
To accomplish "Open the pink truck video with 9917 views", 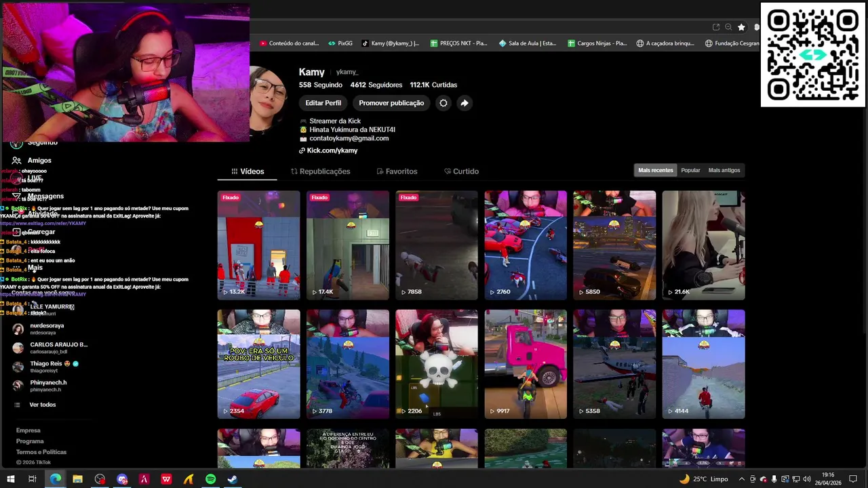I will [526, 364].
